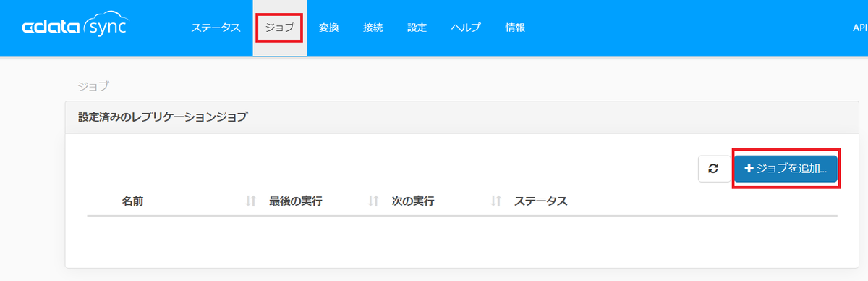Open the ジョブ tab
Image resolution: width=868 pixels, height=281 pixels.
point(279,28)
